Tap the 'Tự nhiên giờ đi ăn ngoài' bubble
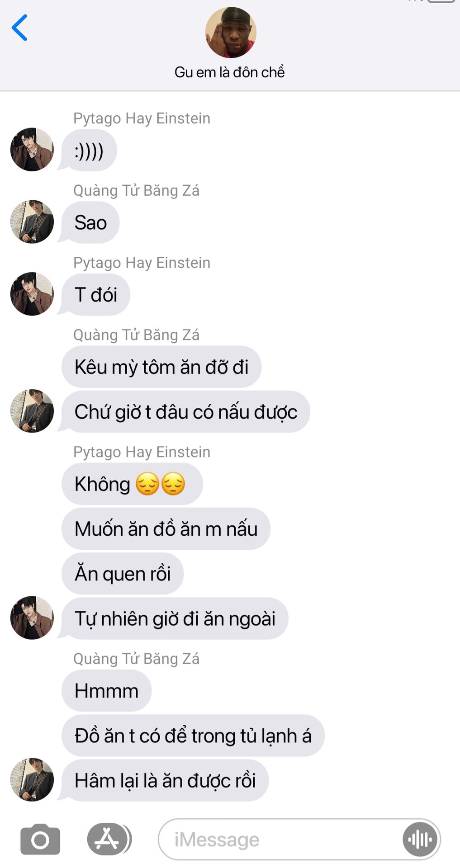 [x=175, y=618]
